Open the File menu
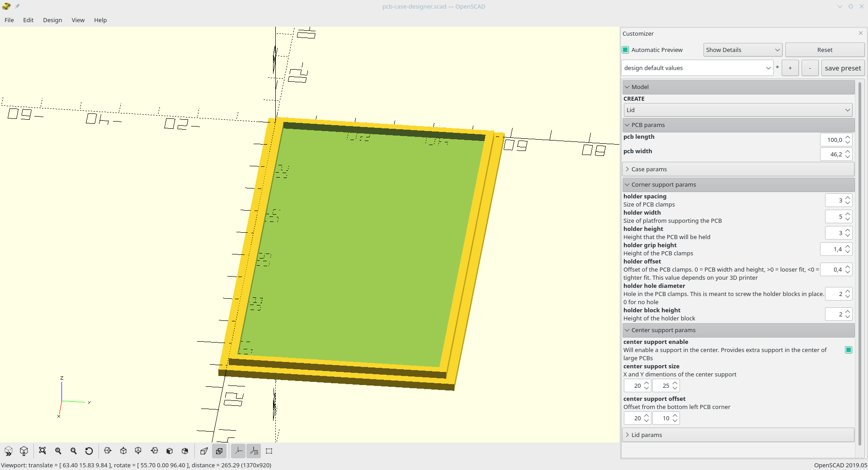 9,20
